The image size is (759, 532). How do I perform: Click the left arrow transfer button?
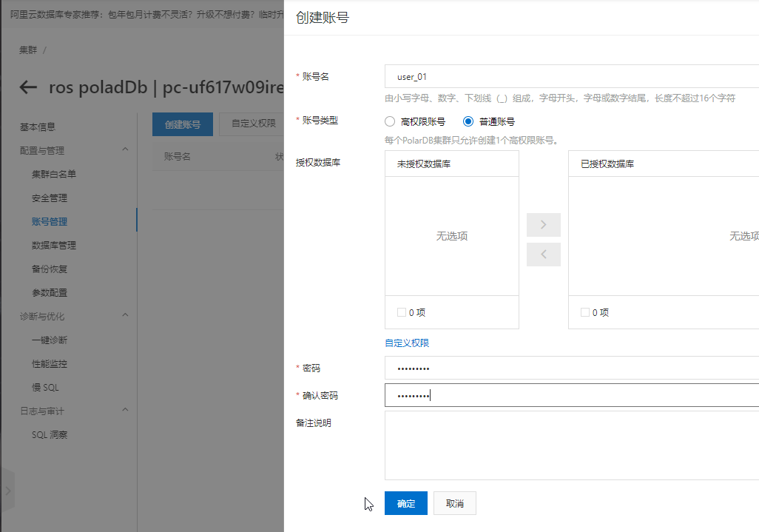pyautogui.click(x=544, y=254)
